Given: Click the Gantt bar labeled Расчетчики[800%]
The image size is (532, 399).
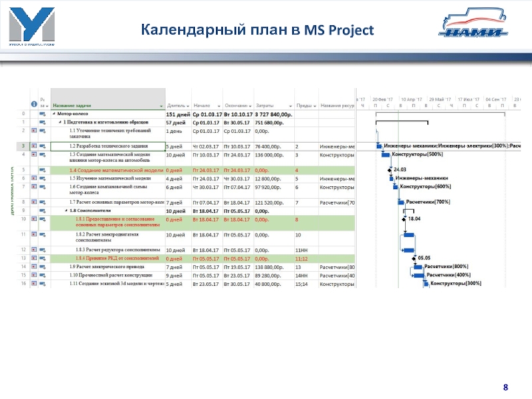Looking at the screenshot, I should tap(418, 267).
